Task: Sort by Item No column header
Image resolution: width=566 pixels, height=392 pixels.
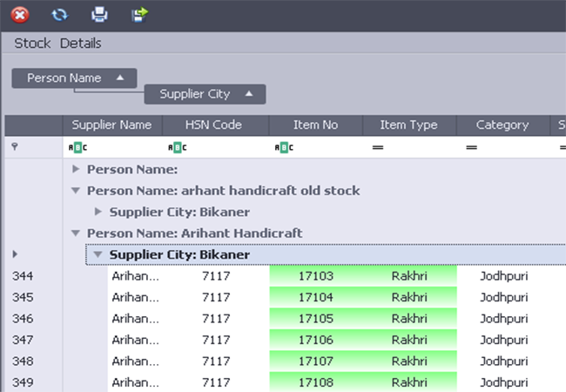Action: 316,125
